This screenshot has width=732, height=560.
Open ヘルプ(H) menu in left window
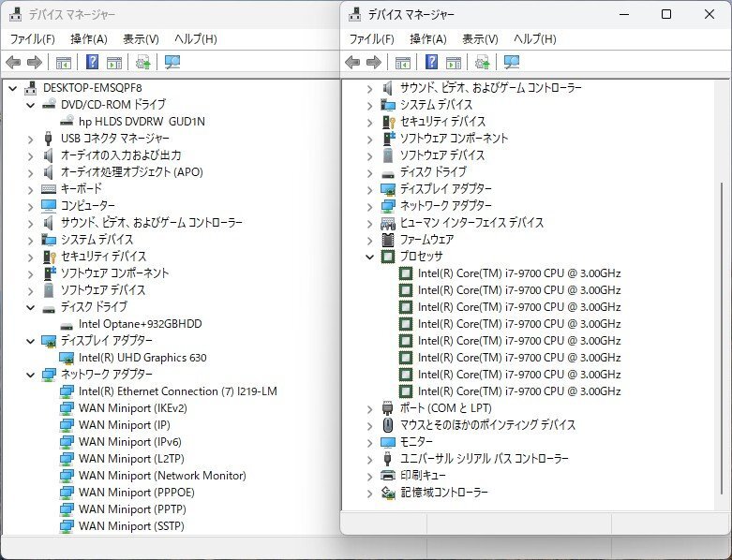click(196, 39)
